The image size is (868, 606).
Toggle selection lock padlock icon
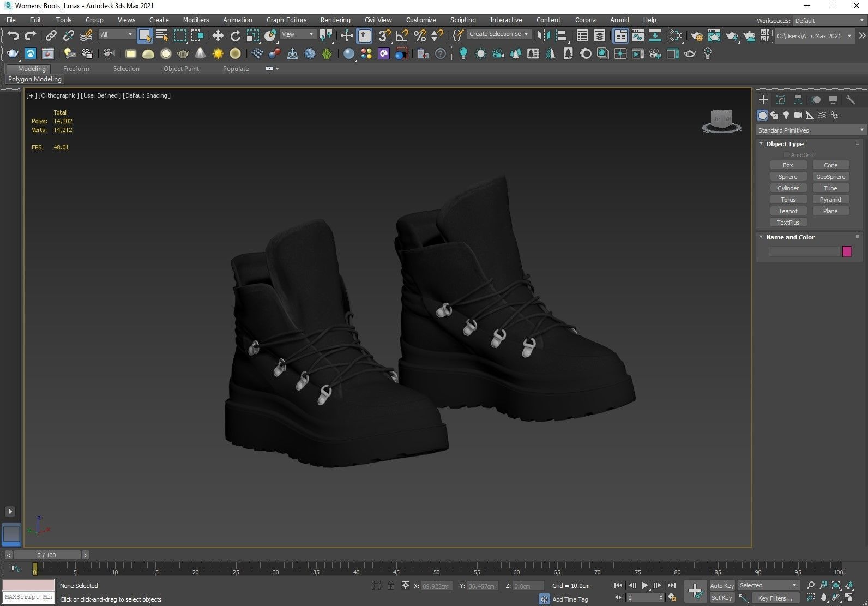point(391,586)
